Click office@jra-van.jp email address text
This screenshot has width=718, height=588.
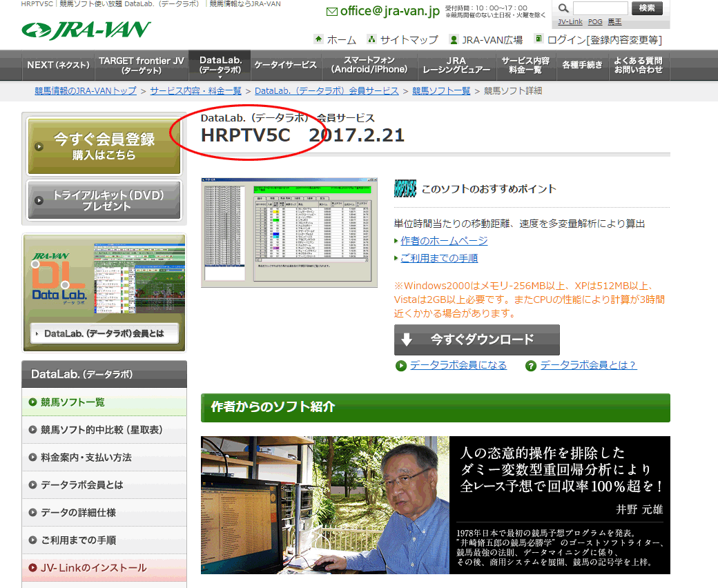[x=389, y=11]
